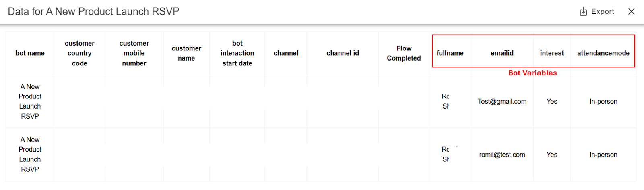Select the Test@gmail.com email cell
The width and height of the screenshot is (644, 190).
point(502,102)
